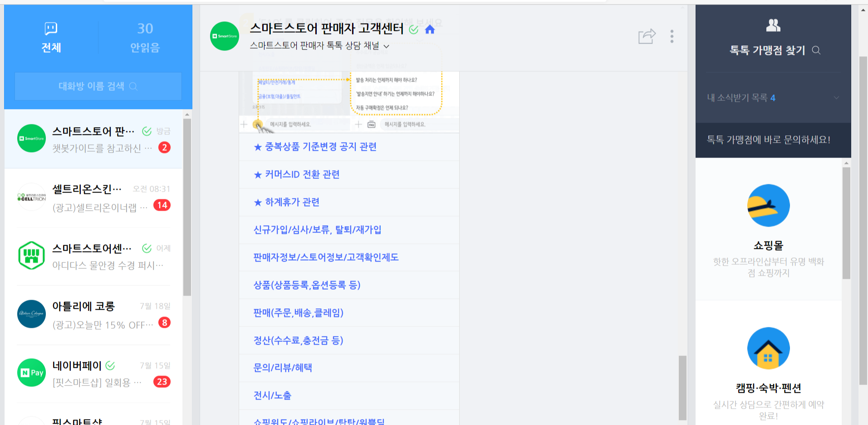This screenshot has height=425, width=868.
Task: Click the 아틀리에 코롱 avatar
Action: pos(31,314)
